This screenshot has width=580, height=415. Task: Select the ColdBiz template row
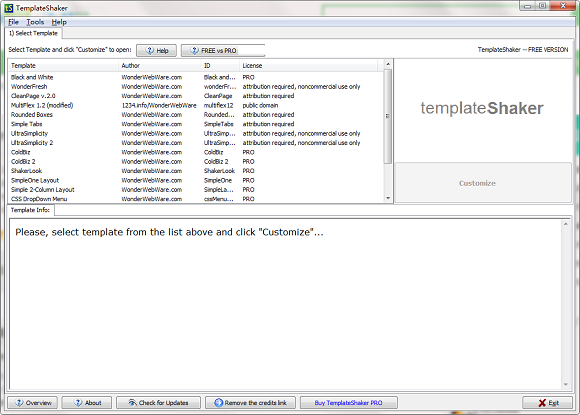pyautogui.click(x=196, y=152)
